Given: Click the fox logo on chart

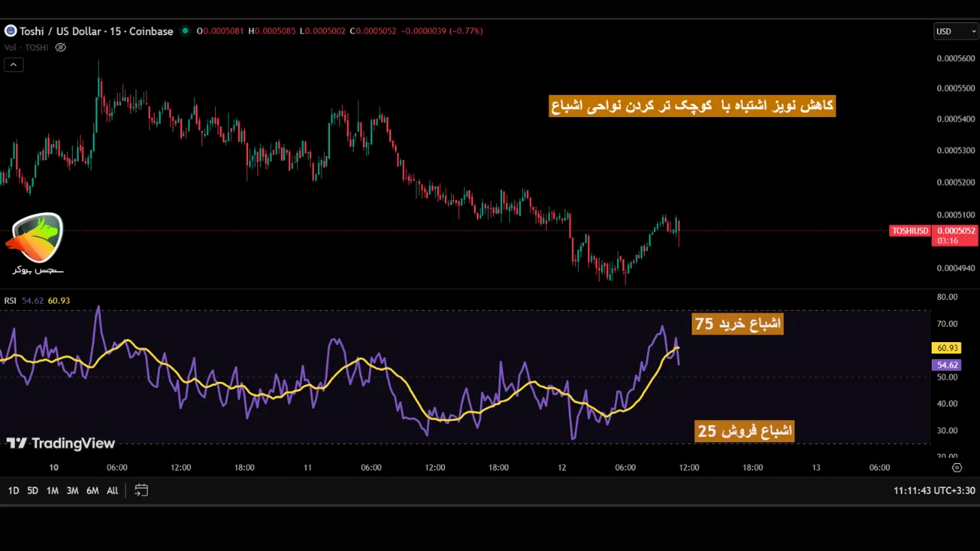Looking at the screenshot, I should point(37,239).
